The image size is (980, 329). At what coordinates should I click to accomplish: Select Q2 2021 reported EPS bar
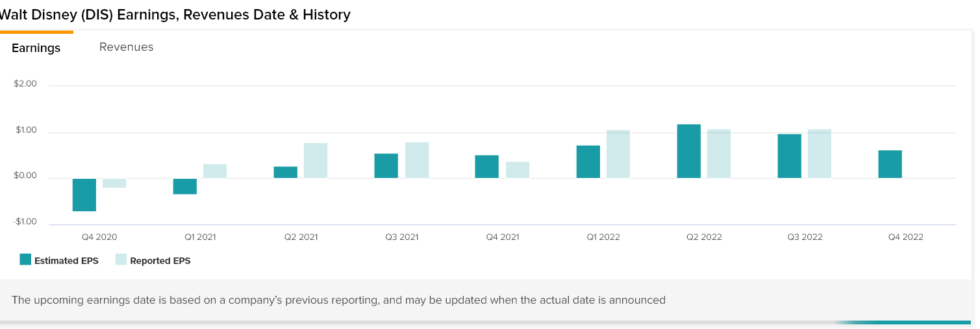[x=316, y=161]
